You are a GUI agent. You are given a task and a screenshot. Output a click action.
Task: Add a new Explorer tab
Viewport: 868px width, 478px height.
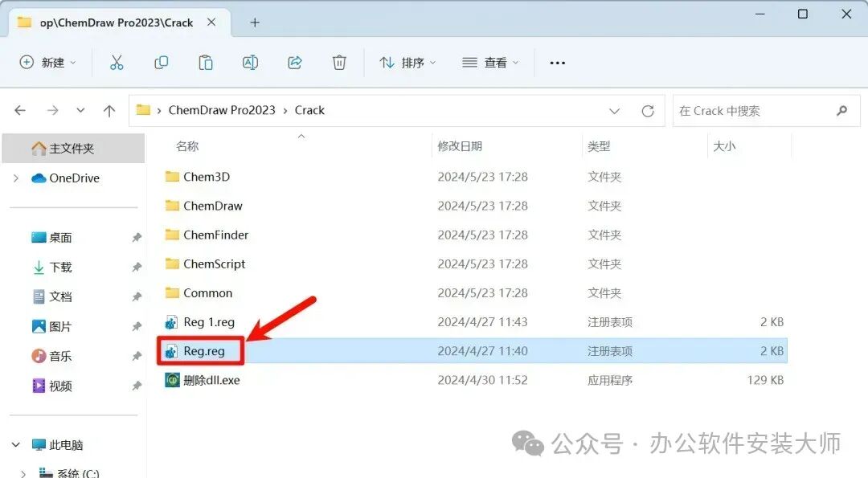click(x=255, y=22)
